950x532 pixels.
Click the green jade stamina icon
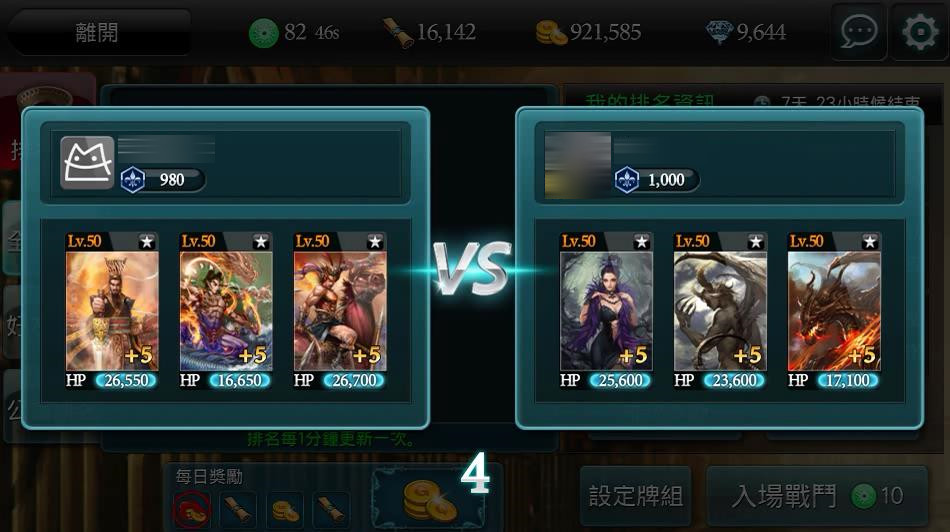pos(264,33)
